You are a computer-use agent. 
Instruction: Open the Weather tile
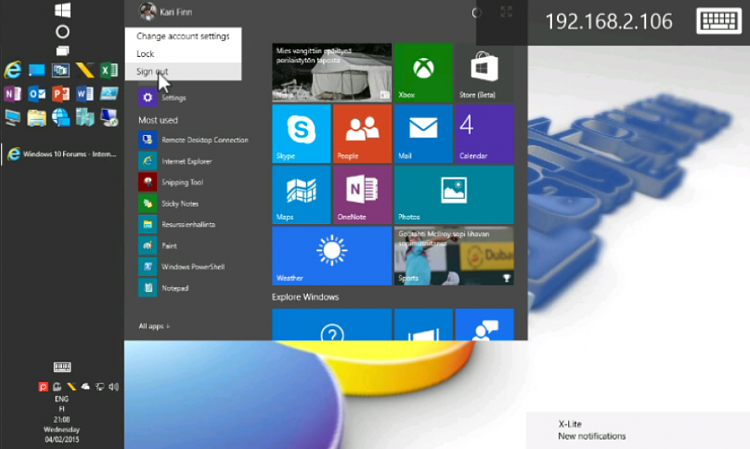tap(332, 256)
